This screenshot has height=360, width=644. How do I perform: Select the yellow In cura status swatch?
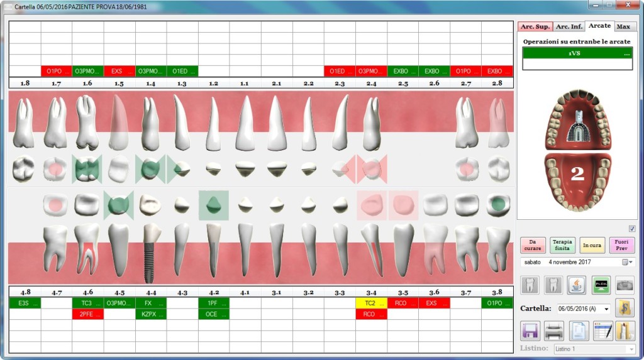tap(592, 245)
